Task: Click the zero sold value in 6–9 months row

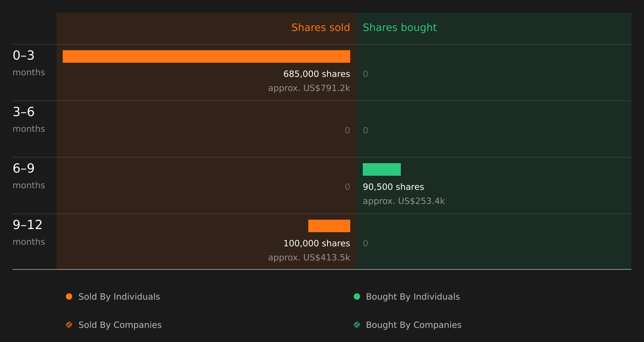Action: point(347,187)
